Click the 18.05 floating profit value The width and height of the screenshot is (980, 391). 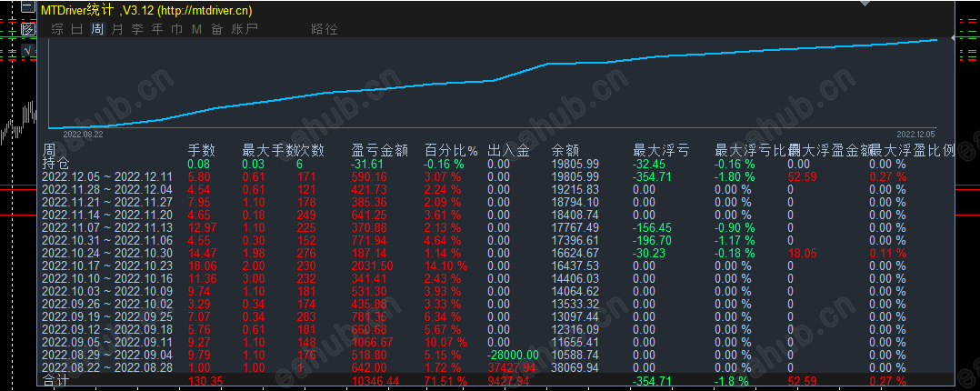(801, 254)
